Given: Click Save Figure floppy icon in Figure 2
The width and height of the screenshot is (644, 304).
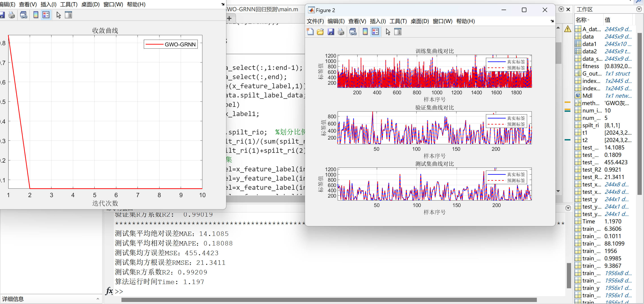Looking at the screenshot, I should [x=330, y=32].
